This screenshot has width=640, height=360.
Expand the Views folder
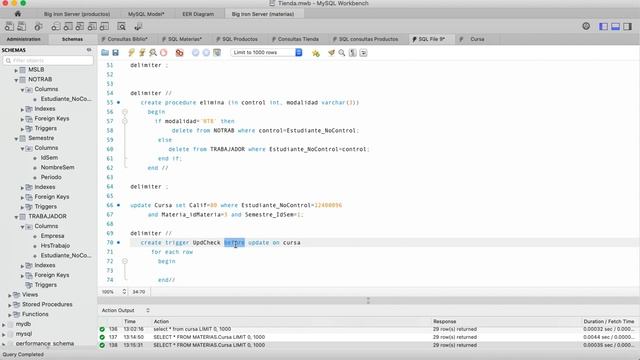tap(9, 295)
